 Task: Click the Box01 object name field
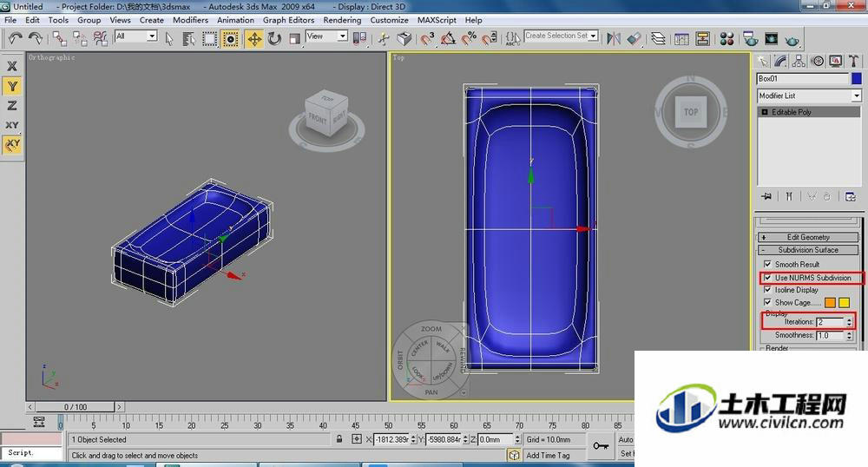point(803,79)
